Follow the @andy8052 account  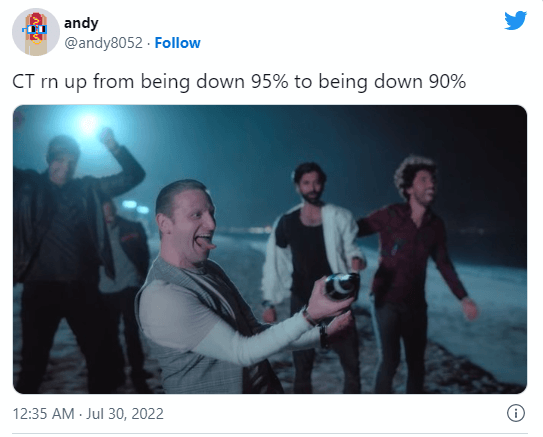click(177, 43)
